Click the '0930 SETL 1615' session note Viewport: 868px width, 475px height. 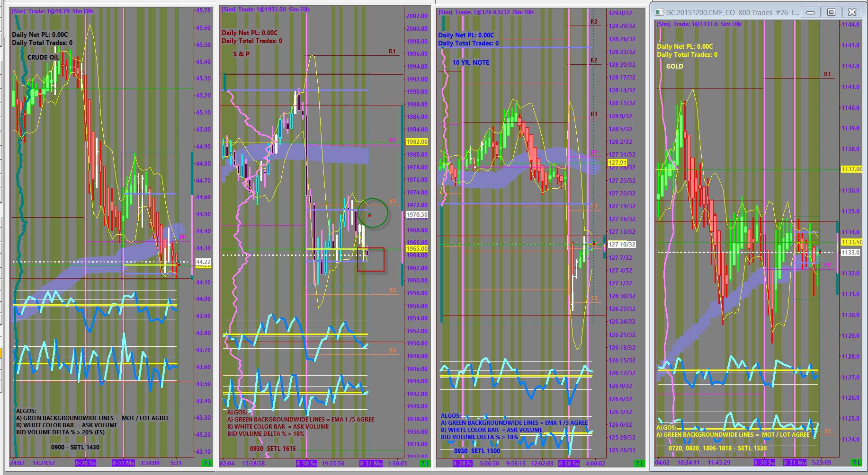[273, 449]
